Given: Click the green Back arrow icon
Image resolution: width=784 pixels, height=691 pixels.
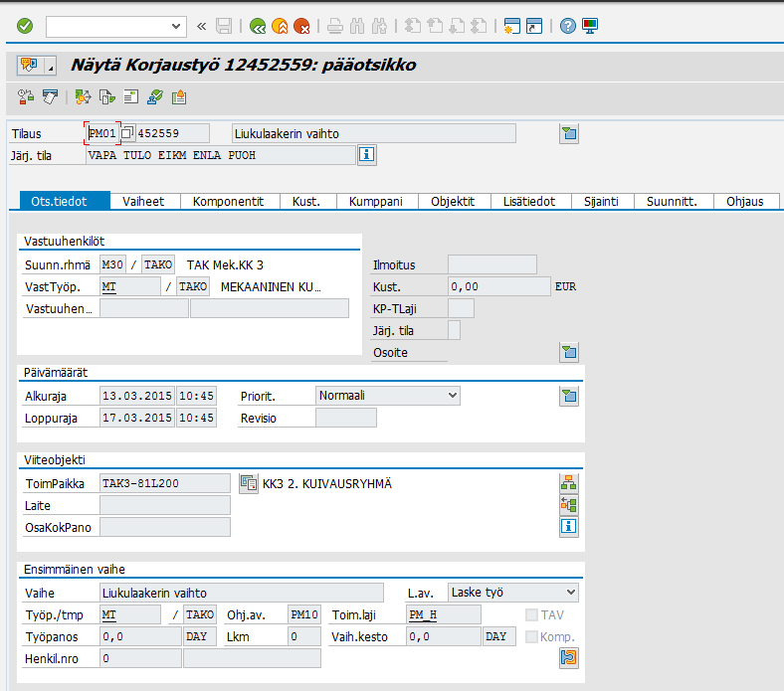Looking at the screenshot, I should (x=258, y=26).
